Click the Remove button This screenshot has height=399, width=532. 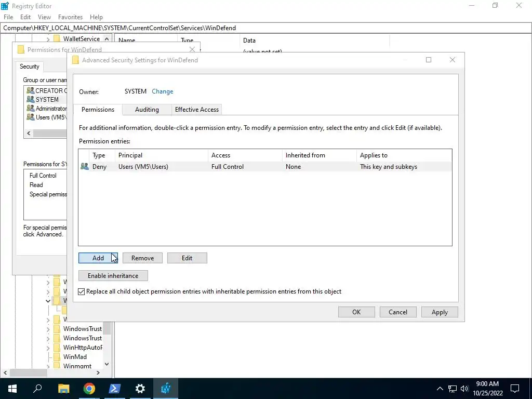click(x=142, y=258)
